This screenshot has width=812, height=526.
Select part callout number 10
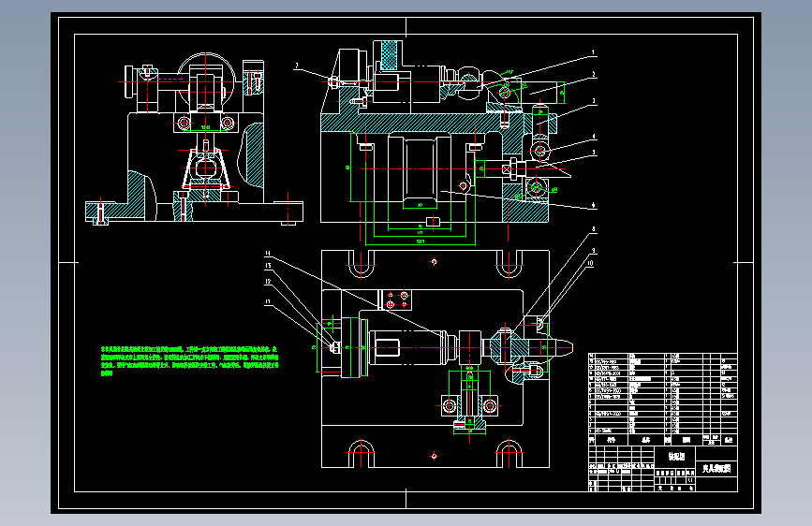tap(590, 264)
